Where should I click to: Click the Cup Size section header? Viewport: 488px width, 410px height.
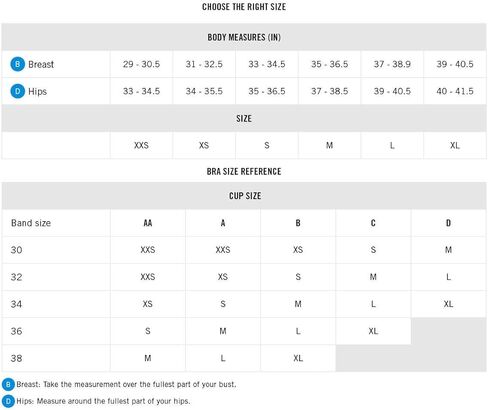pos(244,196)
